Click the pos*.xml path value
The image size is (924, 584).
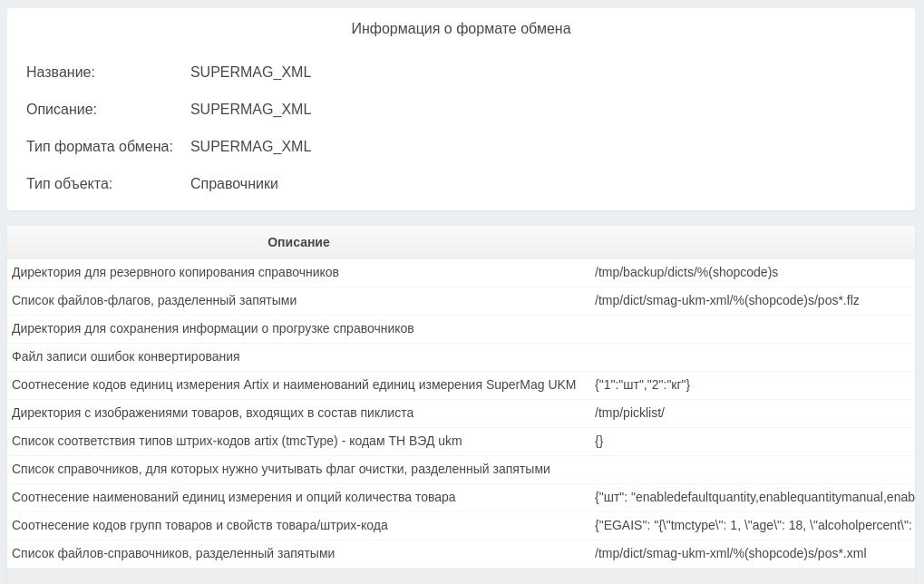pos(730,553)
